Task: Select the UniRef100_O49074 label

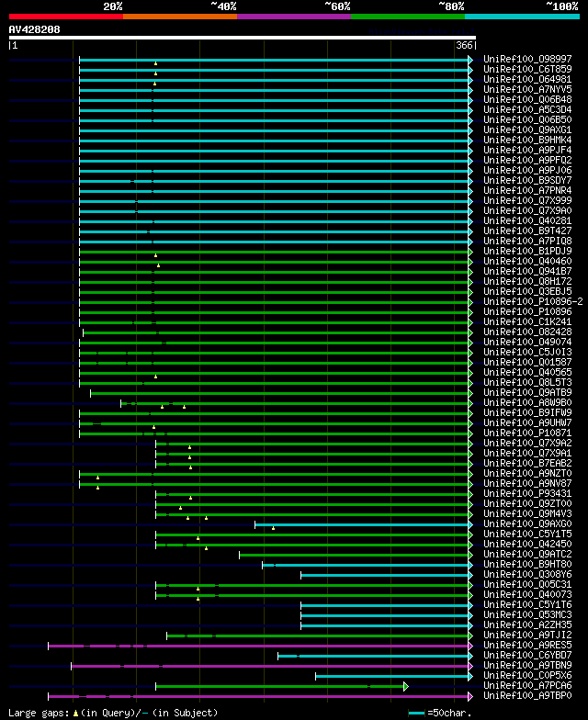Action: 527,342
